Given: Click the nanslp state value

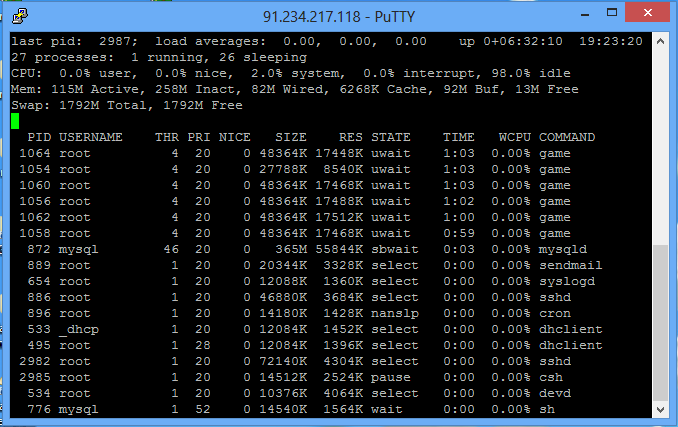Looking at the screenshot, I should 395,313.
